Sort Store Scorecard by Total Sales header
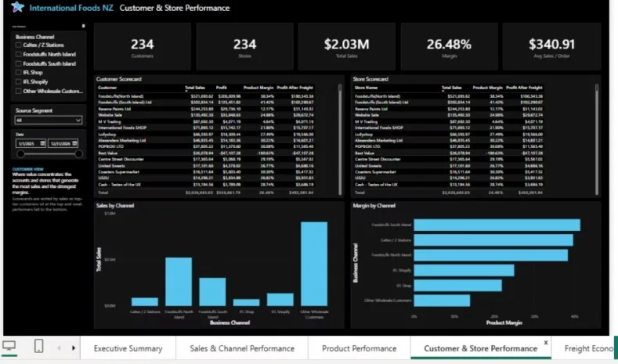Viewport: 618px width, 364px height. point(452,88)
